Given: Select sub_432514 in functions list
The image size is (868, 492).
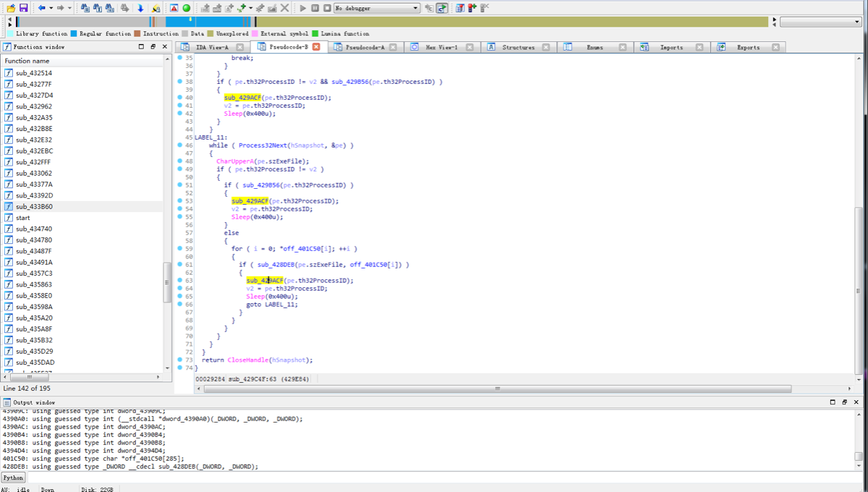Looking at the screenshot, I should [82, 73].
